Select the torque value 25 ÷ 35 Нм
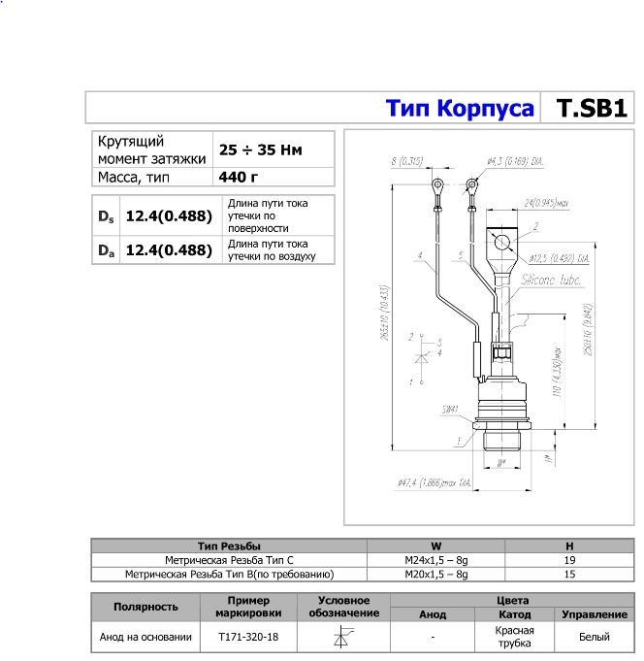 tap(260, 149)
